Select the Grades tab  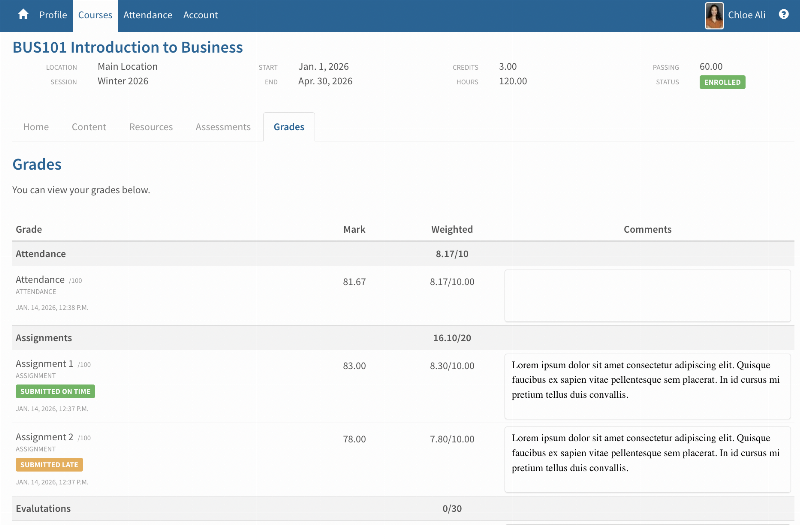(289, 127)
